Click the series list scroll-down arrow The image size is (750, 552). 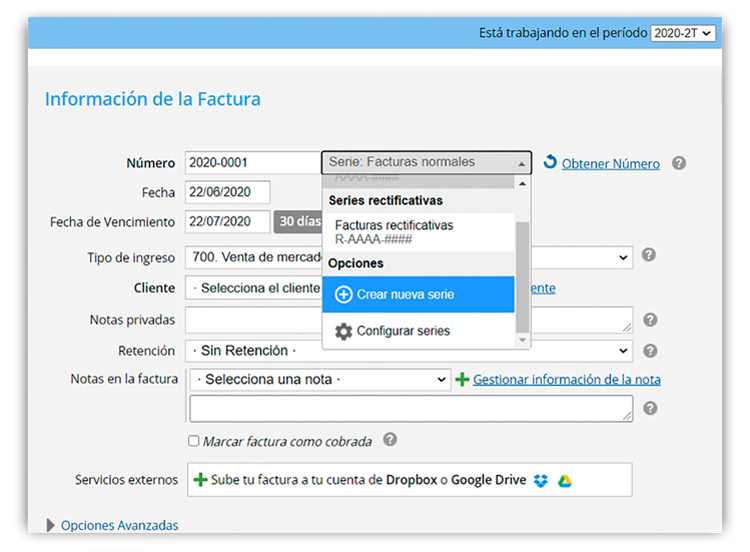pyautogui.click(x=522, y=340)
